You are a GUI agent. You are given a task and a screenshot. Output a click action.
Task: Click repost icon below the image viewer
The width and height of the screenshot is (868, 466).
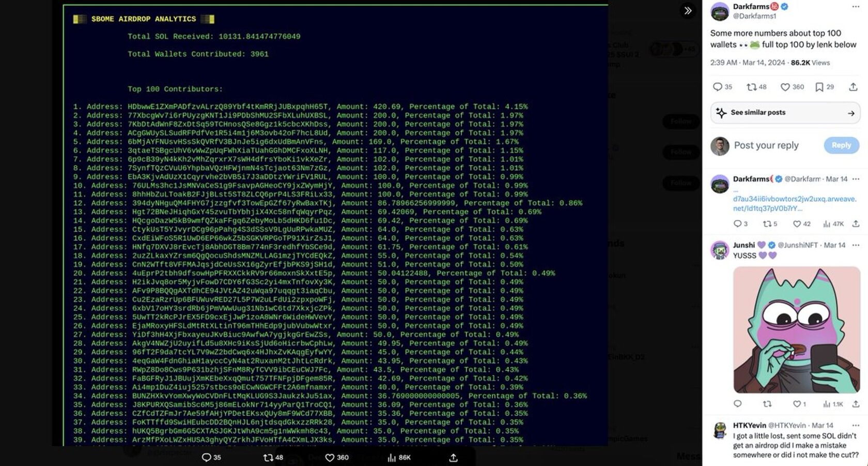pyautogui.click(x=268, y=458)
